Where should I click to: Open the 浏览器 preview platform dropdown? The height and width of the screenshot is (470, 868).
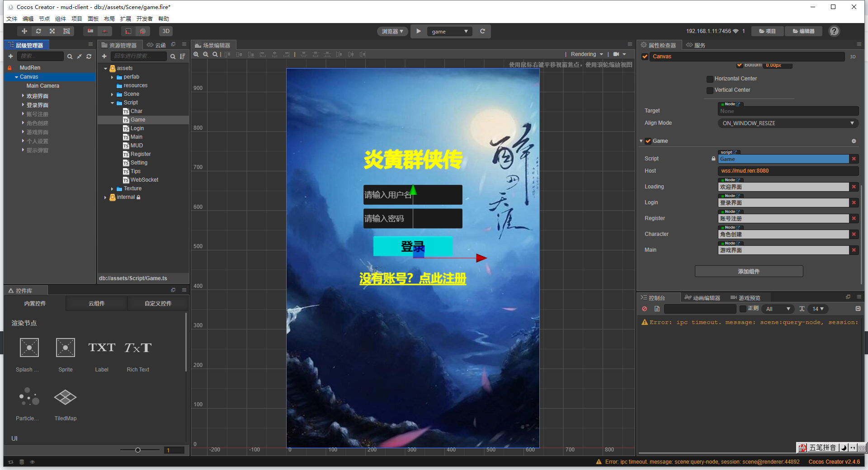[392, 31]
